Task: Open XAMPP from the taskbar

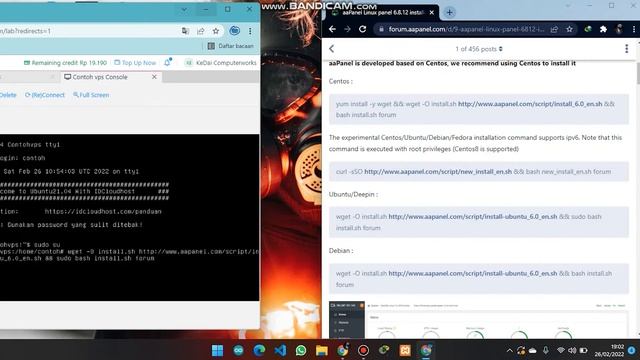Action: coord(405,350)
